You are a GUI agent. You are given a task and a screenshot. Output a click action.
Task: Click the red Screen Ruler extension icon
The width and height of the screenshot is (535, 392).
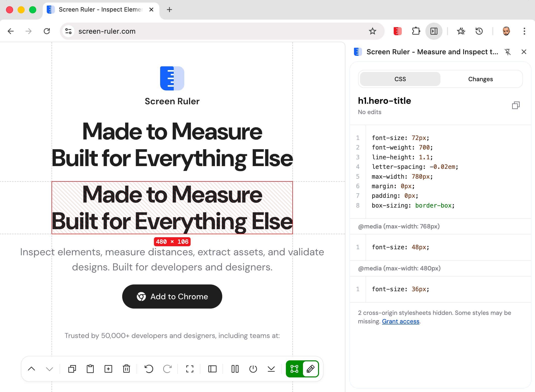point(397,31)
